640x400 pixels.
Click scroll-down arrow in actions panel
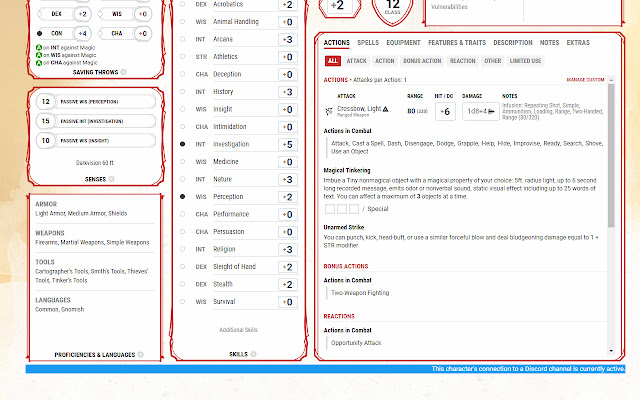point(611,351)
